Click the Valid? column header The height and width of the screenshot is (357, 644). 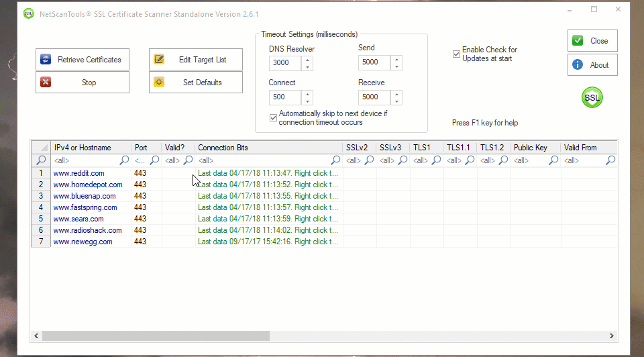click(x=178, y=148)
